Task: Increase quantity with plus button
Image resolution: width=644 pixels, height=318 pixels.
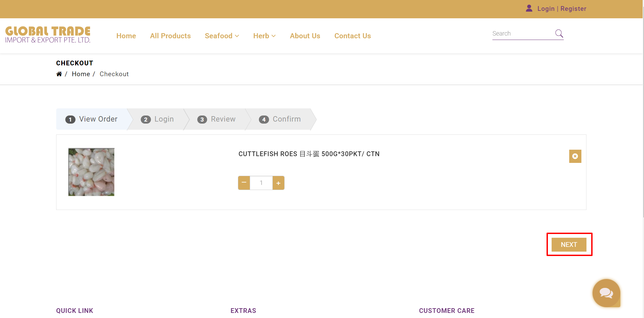Action: pos(278,183)
